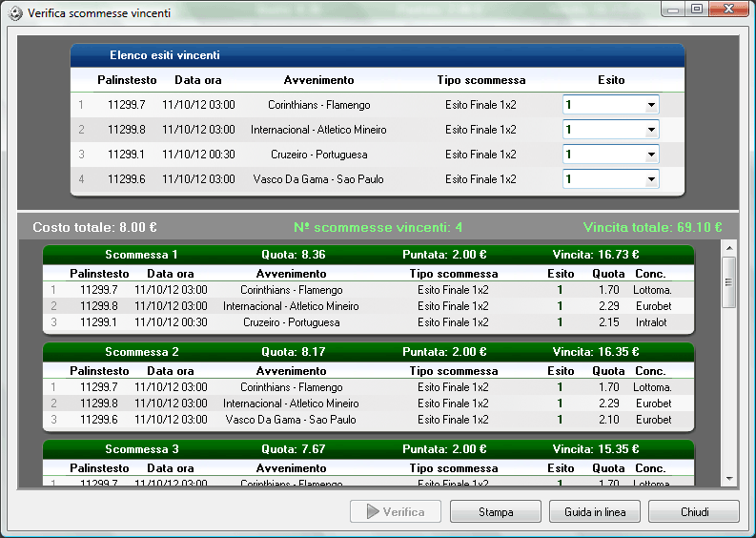This screenshot has width=756, height=538.
Task: Maximize the Verifica scommesse vincenti window
Action: coord(697,10)
